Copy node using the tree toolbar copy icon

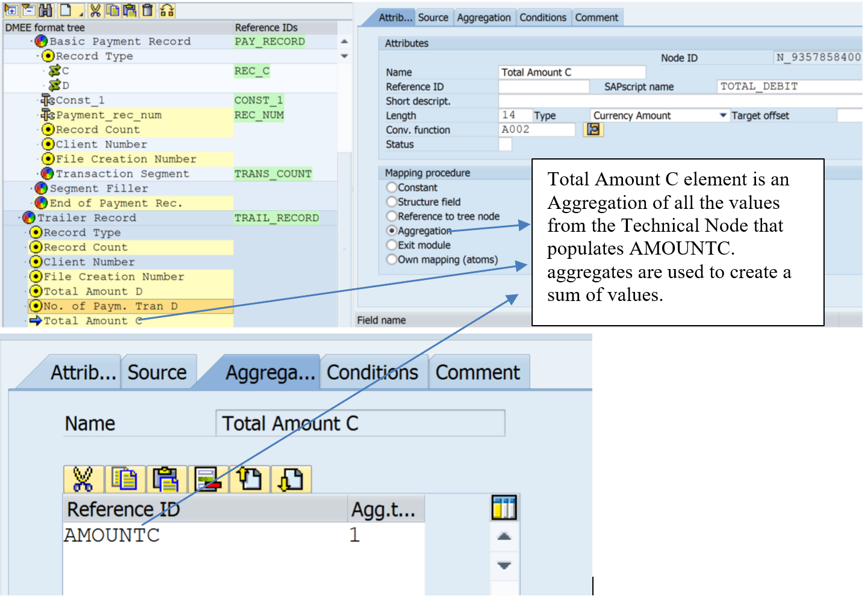[113, 10]
